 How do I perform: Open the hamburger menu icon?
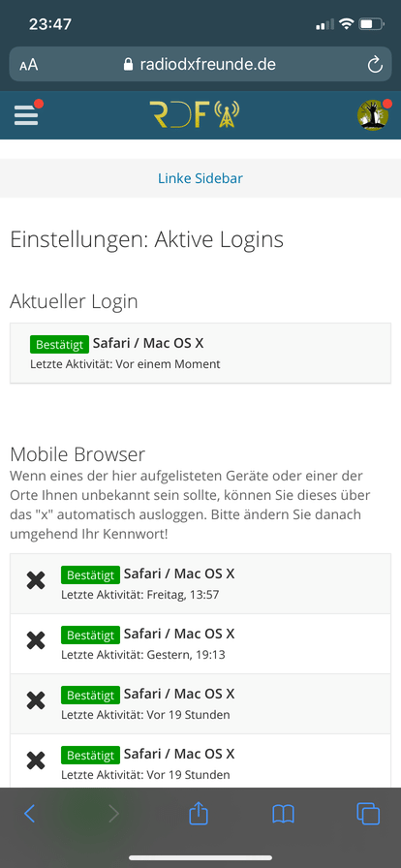tap(26, 115)
